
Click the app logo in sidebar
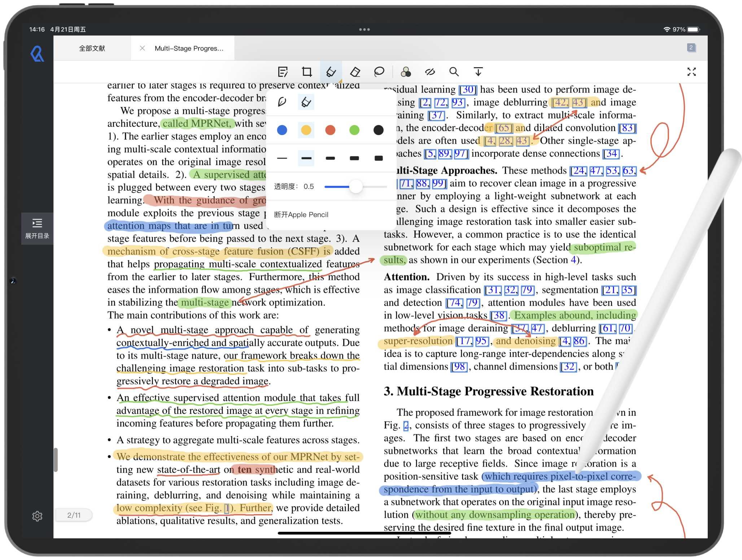pyautogui.click(x=37, y=54)
